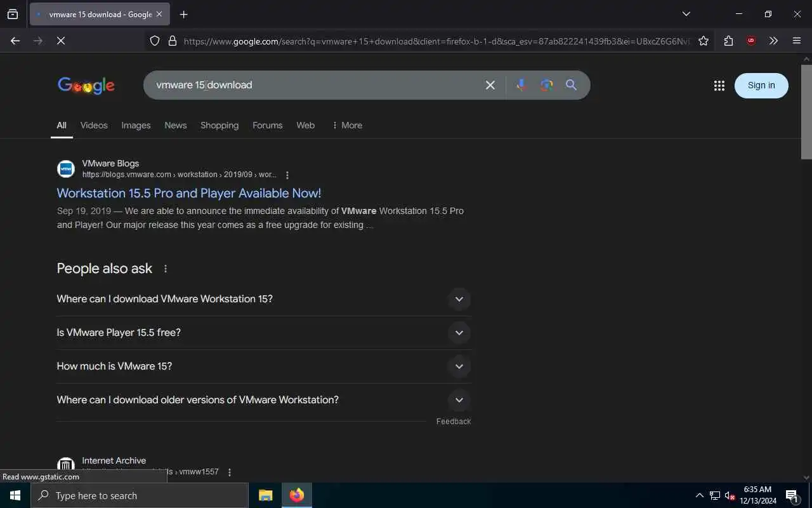
Task: Open Workstation 15.5 Pro and Player link
Action: pos(189,193)
